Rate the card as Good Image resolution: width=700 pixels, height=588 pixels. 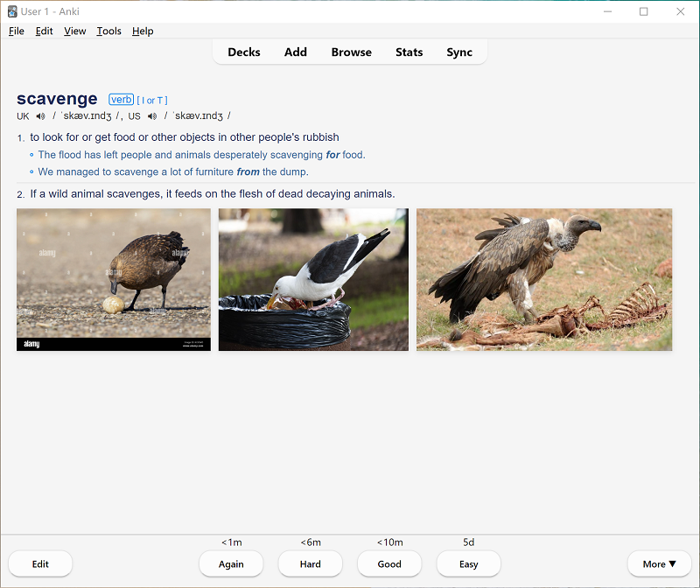coord(389,564)
